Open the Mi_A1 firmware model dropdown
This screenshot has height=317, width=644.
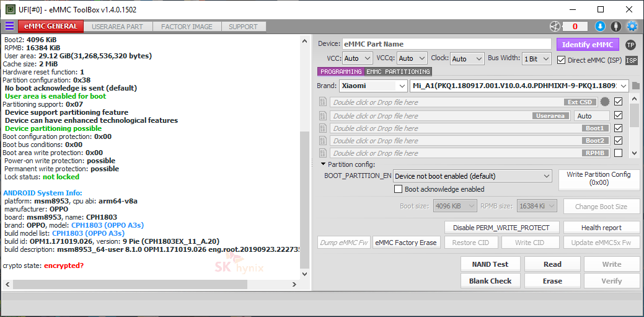519,86
